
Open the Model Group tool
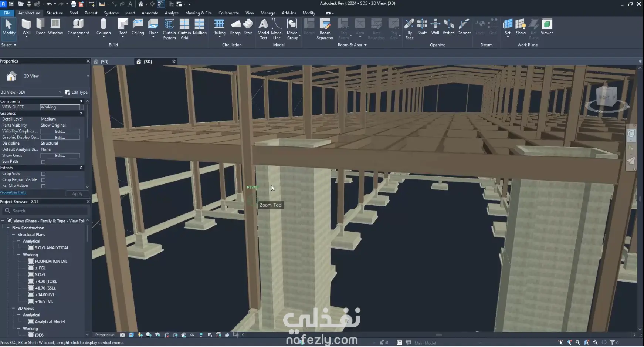click(292, 29)
